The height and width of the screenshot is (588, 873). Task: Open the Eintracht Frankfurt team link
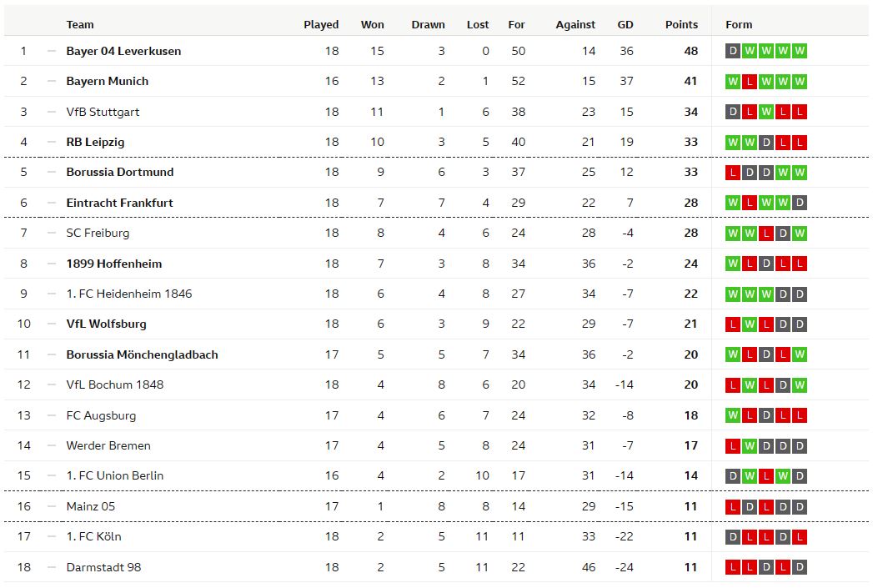click(120, 203)
